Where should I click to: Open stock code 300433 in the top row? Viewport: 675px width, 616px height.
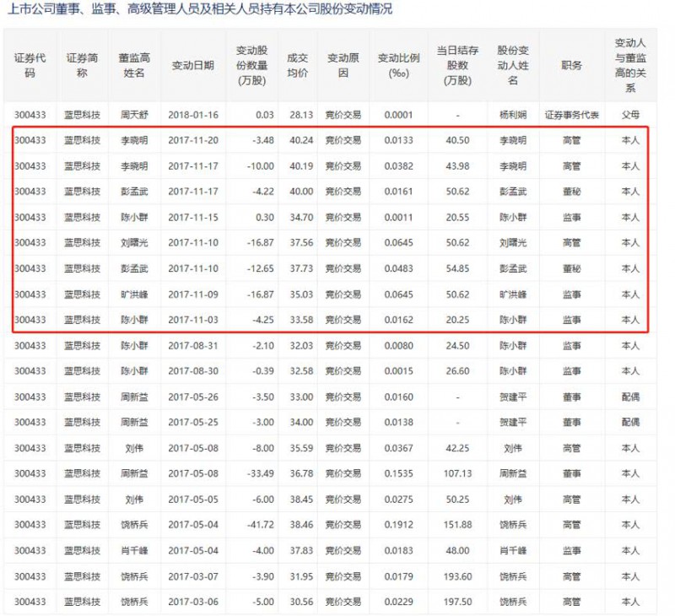tap(30, 112)
